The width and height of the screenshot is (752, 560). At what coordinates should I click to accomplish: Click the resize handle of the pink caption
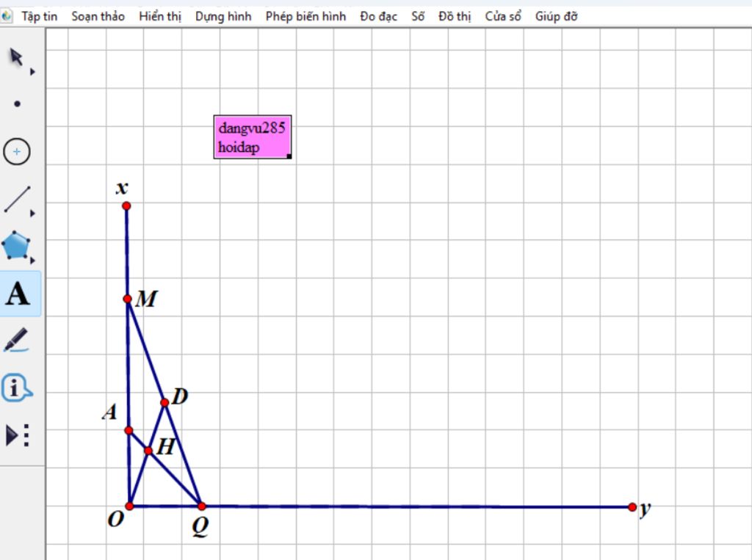point(289,156)
